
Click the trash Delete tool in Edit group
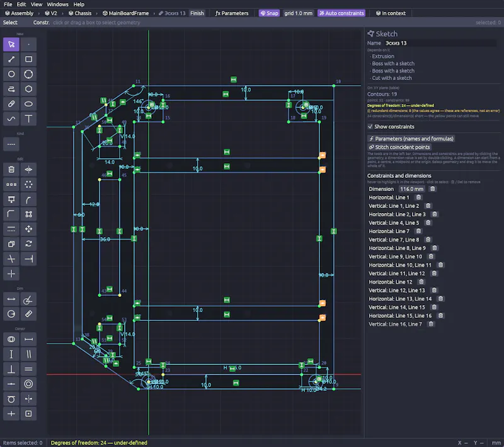pyautogui.click(x=11, y=170)
